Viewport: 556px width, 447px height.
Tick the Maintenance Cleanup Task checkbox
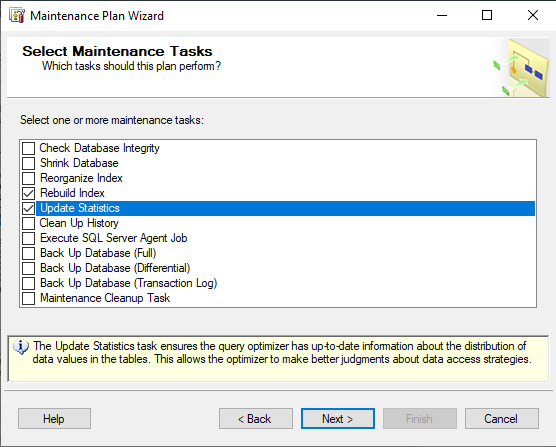[29, 298]
